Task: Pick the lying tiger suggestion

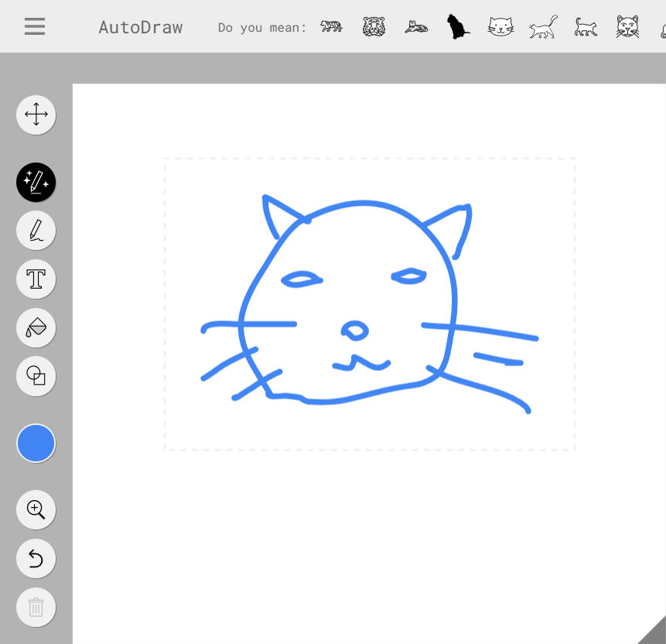Action: point(416,28)
